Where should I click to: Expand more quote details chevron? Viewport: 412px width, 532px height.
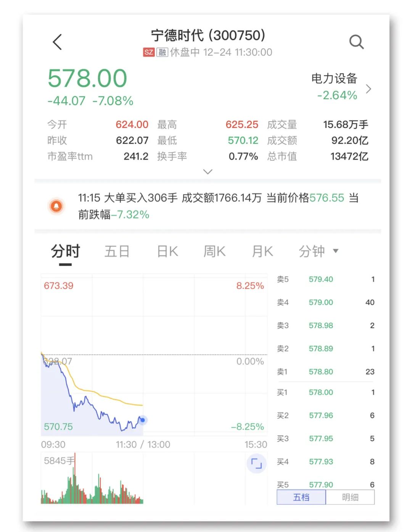(x=208, y=172)
